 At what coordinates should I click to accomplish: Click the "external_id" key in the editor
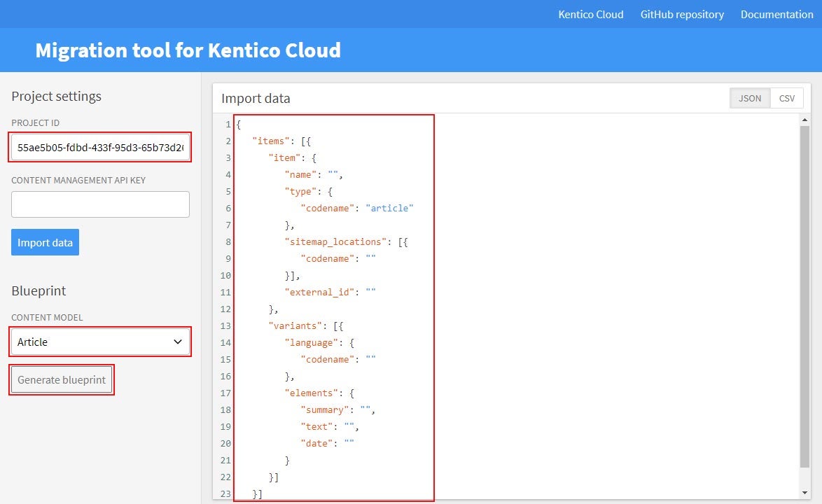click(x=320, y=292)
